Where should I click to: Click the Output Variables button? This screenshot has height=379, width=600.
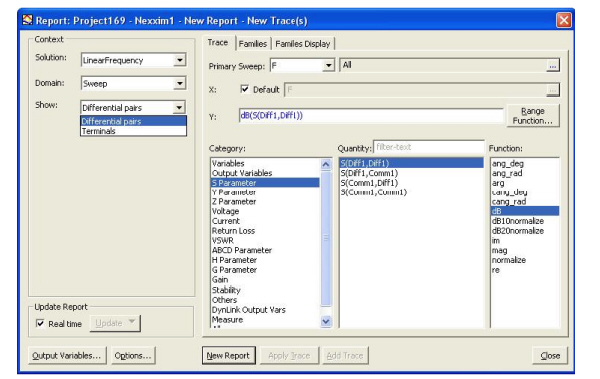66,356
